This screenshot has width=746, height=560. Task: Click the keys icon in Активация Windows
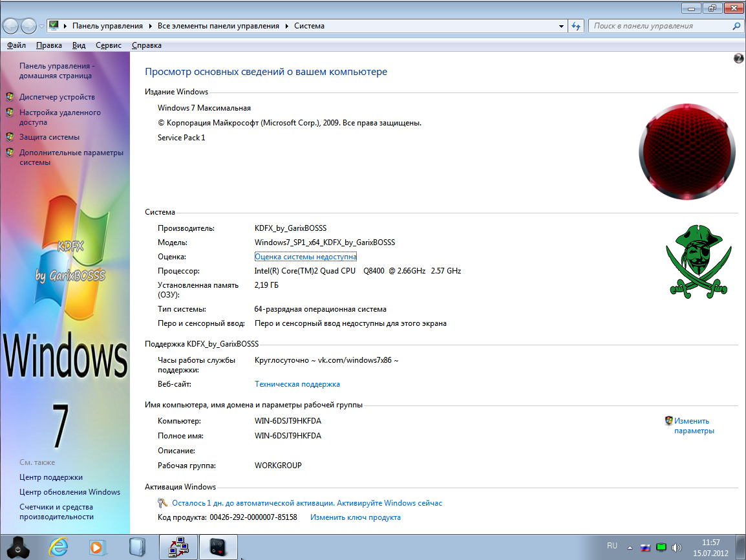click(x=162, y=503)
